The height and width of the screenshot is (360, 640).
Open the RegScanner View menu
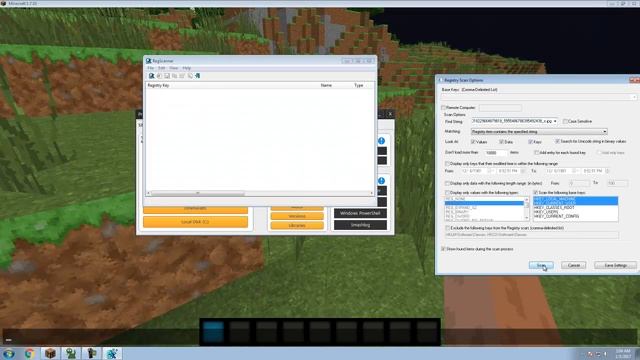pyautogui.click(x=174, y=68)
